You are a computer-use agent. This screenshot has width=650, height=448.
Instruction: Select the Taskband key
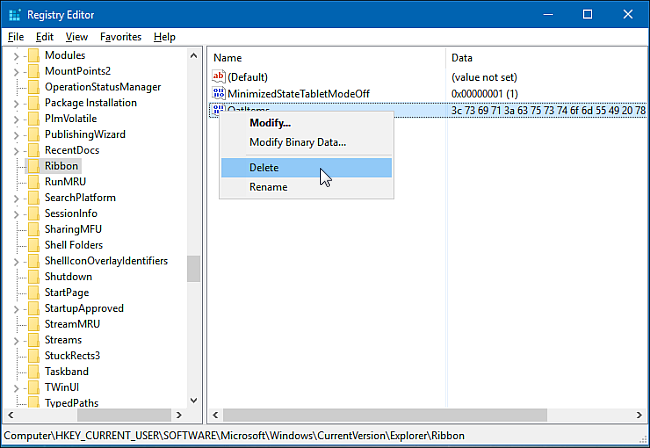pos(67,372)
